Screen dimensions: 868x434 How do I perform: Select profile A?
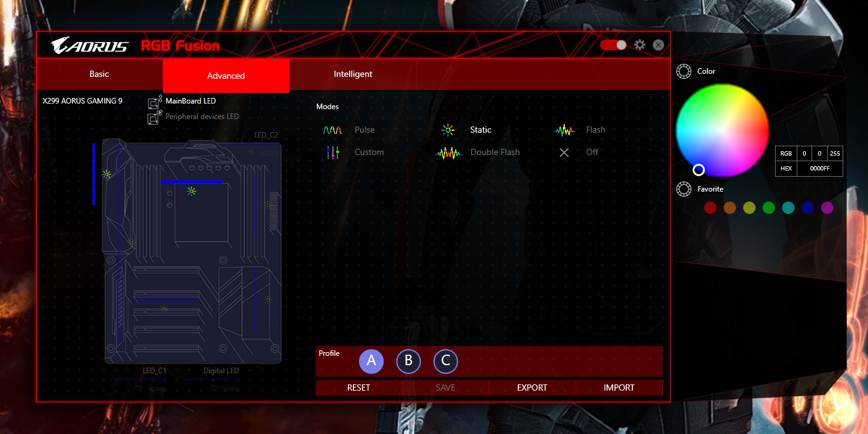coord(371,361)
